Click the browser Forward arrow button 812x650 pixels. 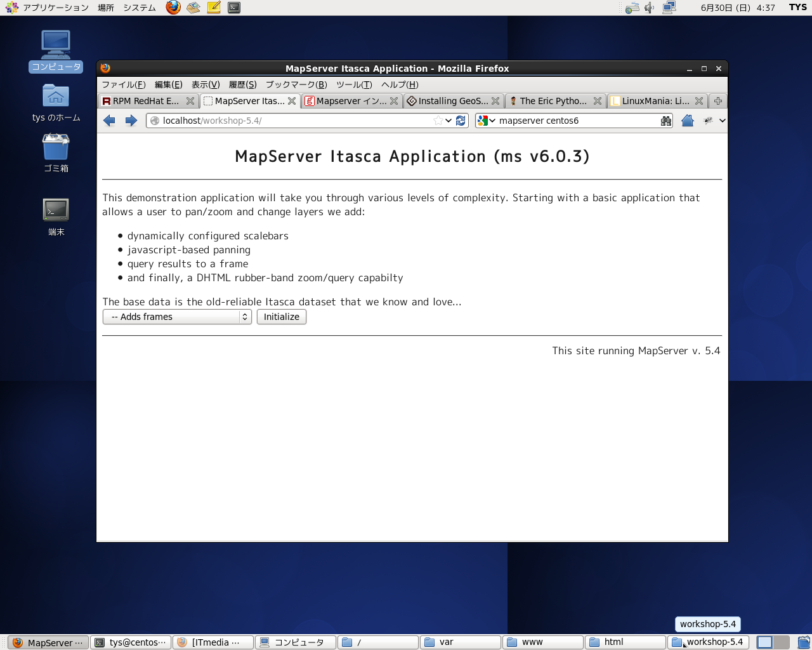point(131,121)
